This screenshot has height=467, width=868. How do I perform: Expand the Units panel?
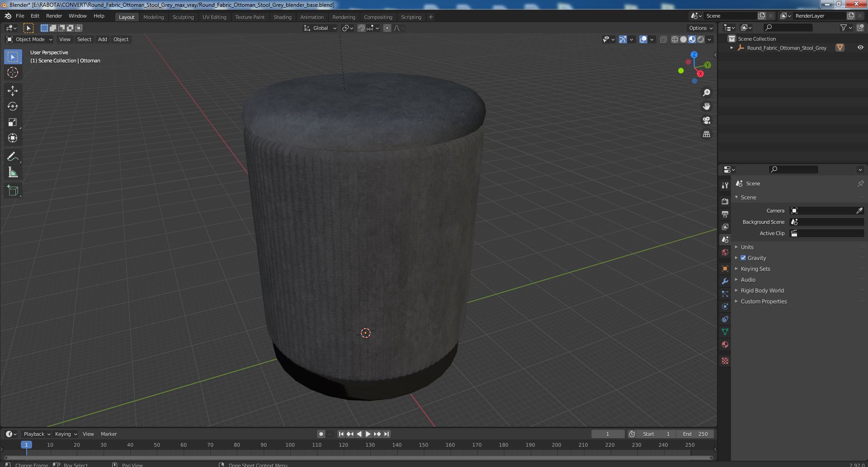[747, 247]
